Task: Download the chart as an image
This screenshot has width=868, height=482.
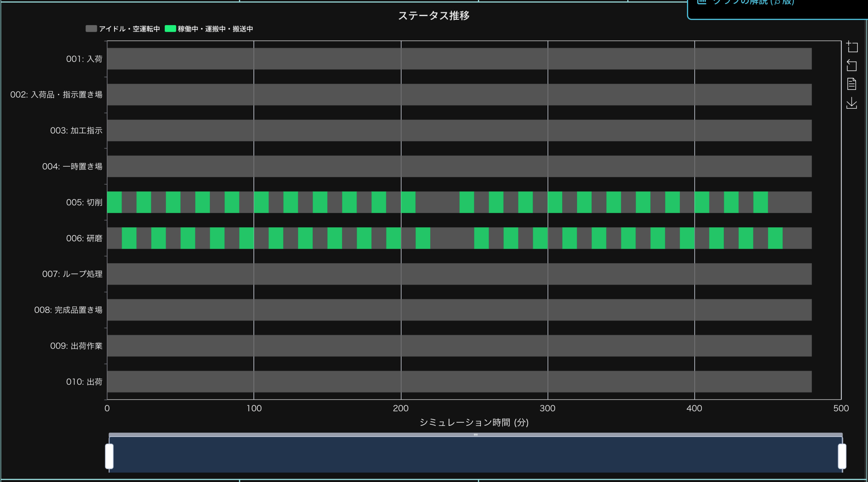Action: [x=852, y=103]
